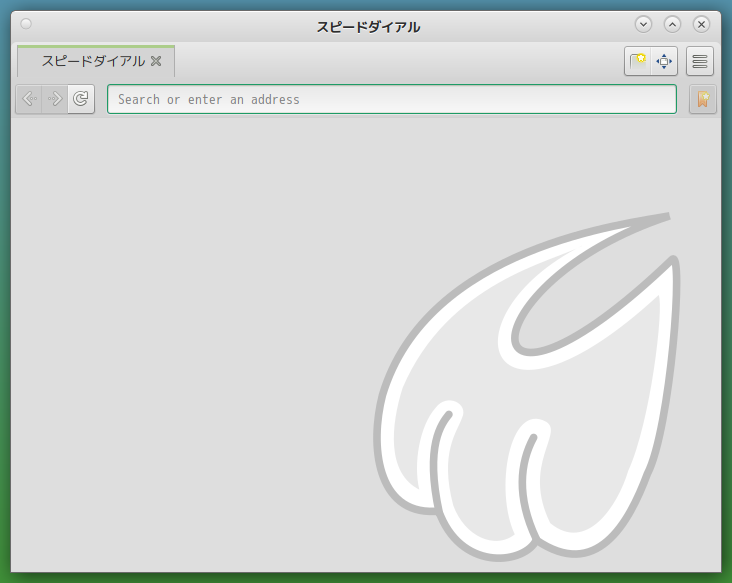Go forward using the forward arrow
Viewport: 732px width, 583px height.
(55, 99)
